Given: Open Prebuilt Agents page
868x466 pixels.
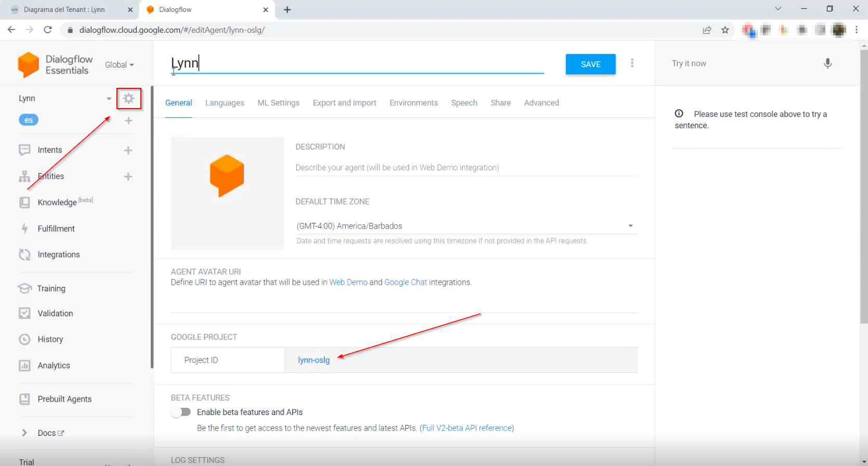Looking at the screenshot, I should tap(64, 399).
